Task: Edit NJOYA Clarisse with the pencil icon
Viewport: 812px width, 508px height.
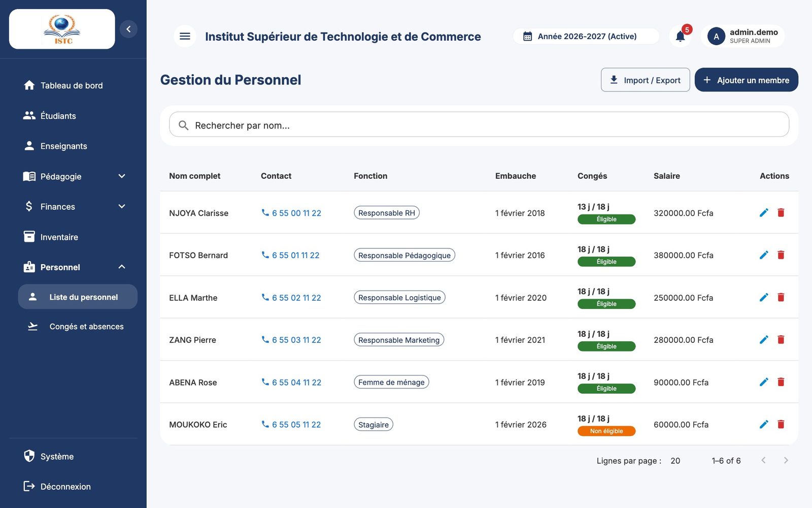Action: coord(764,212)
